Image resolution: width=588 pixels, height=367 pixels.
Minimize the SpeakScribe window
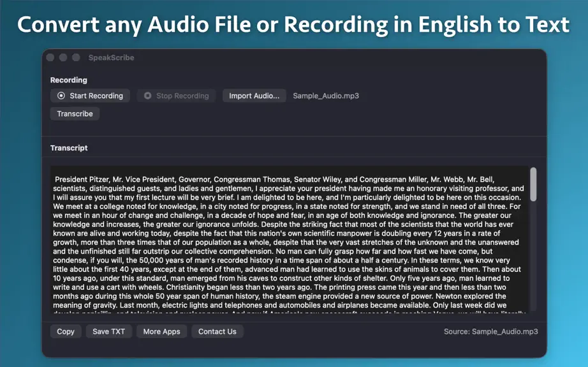63,57
